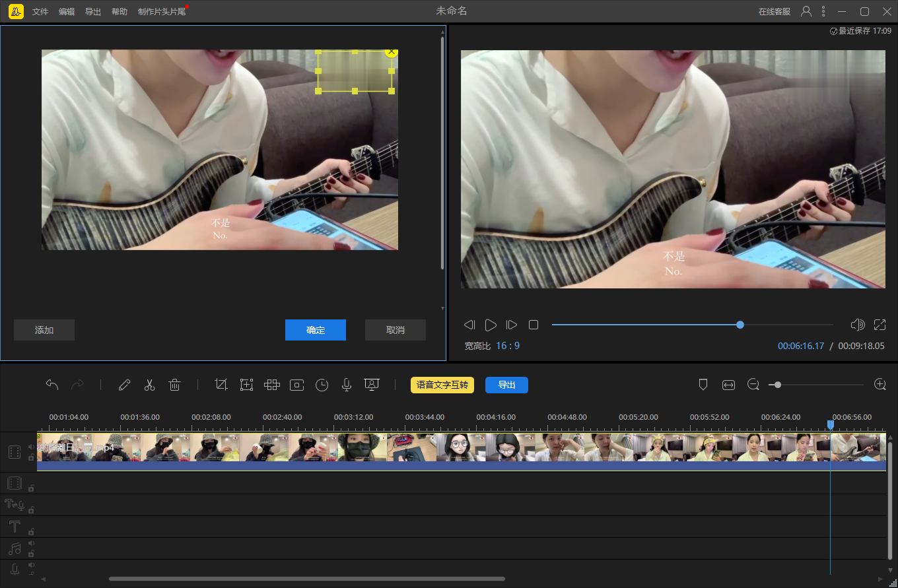Click the preview volume speaker icon
This screenshot has height=588, width=898.
click(x=858, y=325)
